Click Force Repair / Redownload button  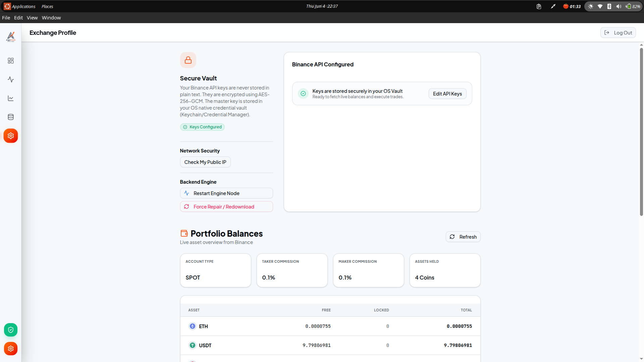226,207
